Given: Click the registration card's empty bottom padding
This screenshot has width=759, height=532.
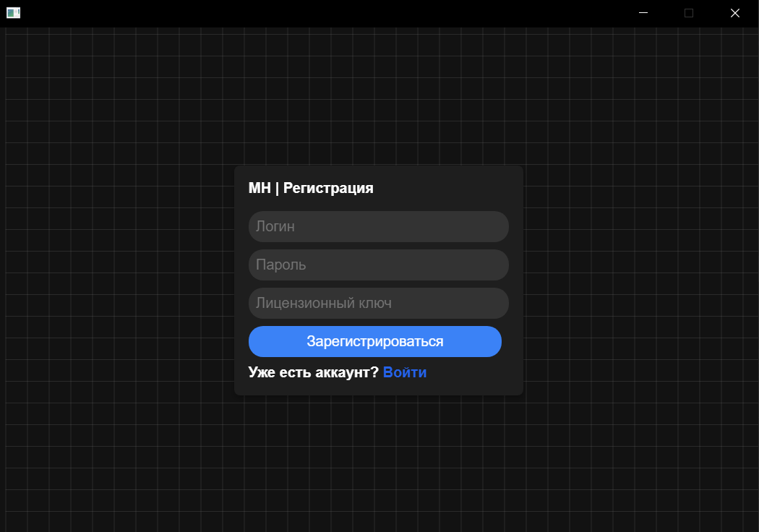Looking at the screenshot, I should pyautogui.click(x=378, y=388).
